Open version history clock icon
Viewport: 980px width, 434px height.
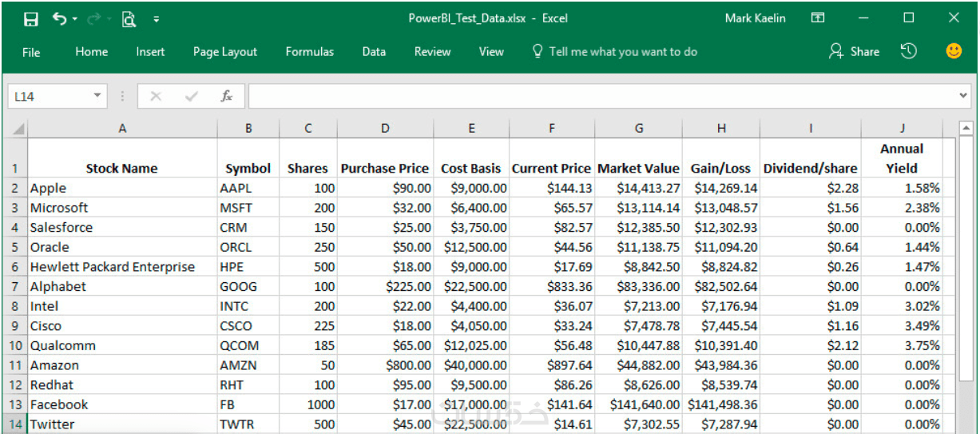pyautogui.click(x=908, y=51)
